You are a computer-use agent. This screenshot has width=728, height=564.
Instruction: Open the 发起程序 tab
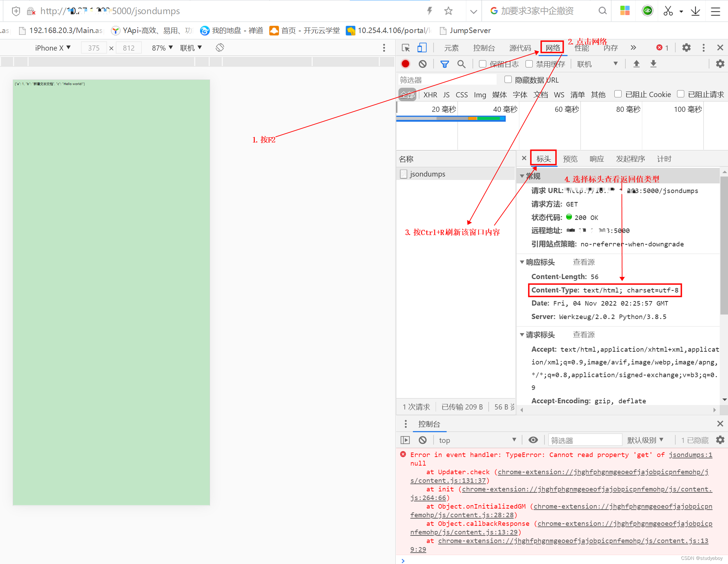coord(631,159)
